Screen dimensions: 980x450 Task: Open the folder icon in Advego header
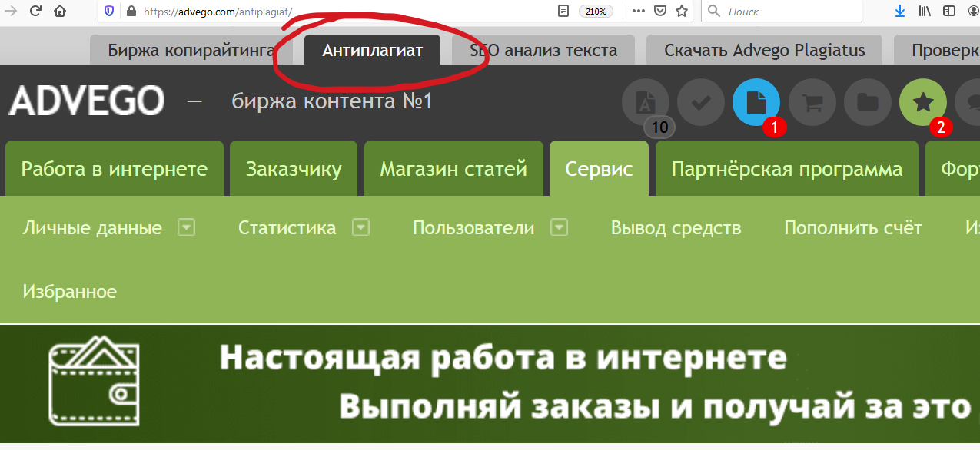(868, 103)
